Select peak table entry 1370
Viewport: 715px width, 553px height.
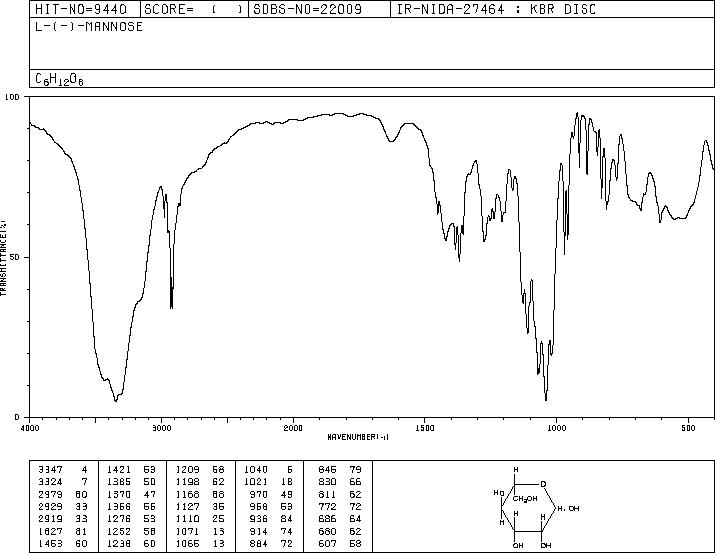131,494
